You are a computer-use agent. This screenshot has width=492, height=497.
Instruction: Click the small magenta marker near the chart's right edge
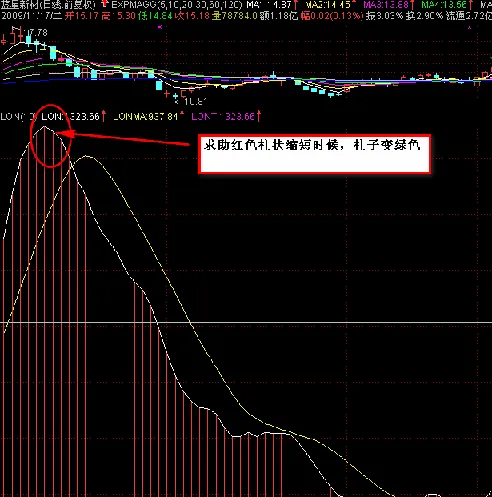tap(470, 28)
